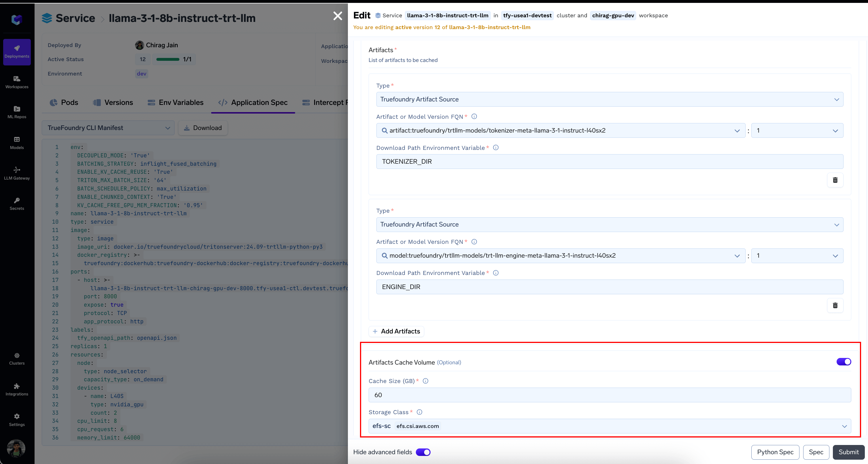Switch to the Pods tab
The height and width of the screenshot is (464, 868).
click(x=64, y=103)
